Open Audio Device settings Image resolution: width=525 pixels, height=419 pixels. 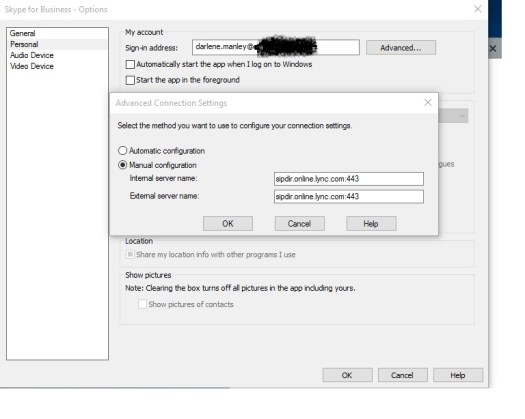point(32,55)
